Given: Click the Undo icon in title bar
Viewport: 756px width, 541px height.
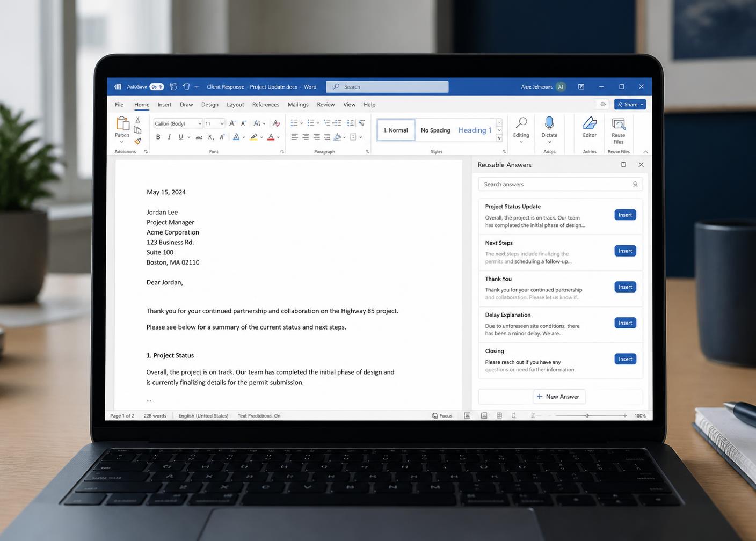Looking at the screenshot, I should click(x=173, y=86).
